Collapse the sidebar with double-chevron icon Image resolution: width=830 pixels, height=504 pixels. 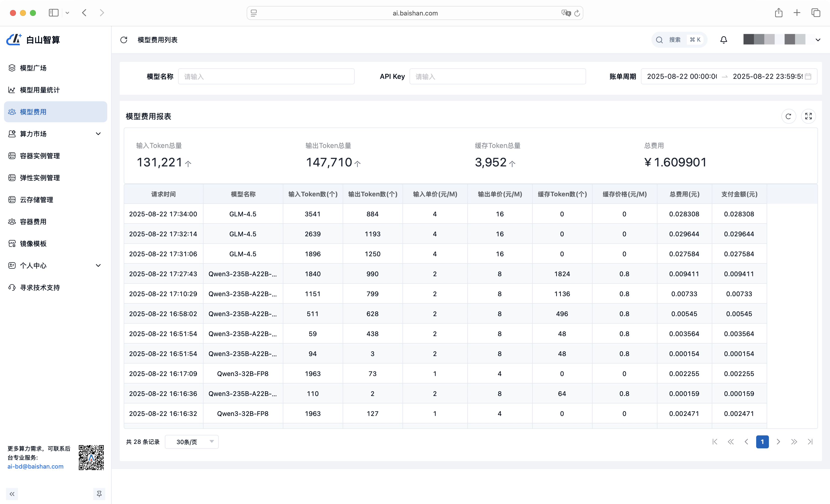tap(12, 494)
